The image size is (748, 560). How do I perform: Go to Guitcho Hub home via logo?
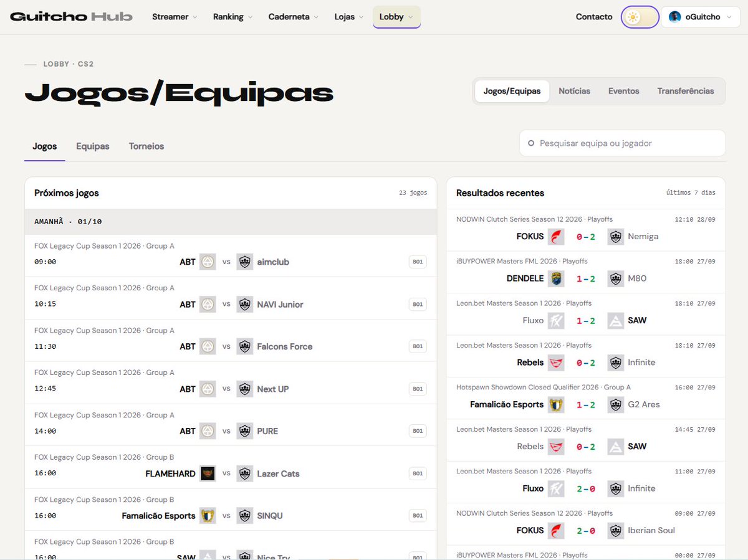tap(72, 17)
